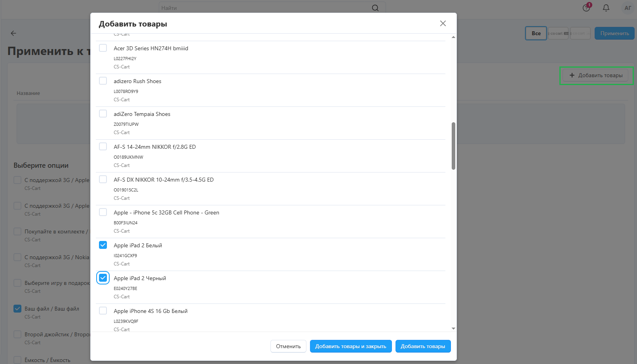Viewport: 637px width, 364px height.
Task: Check the adizero Rush Shoes checkbox
Action: (x=103, y=81)
